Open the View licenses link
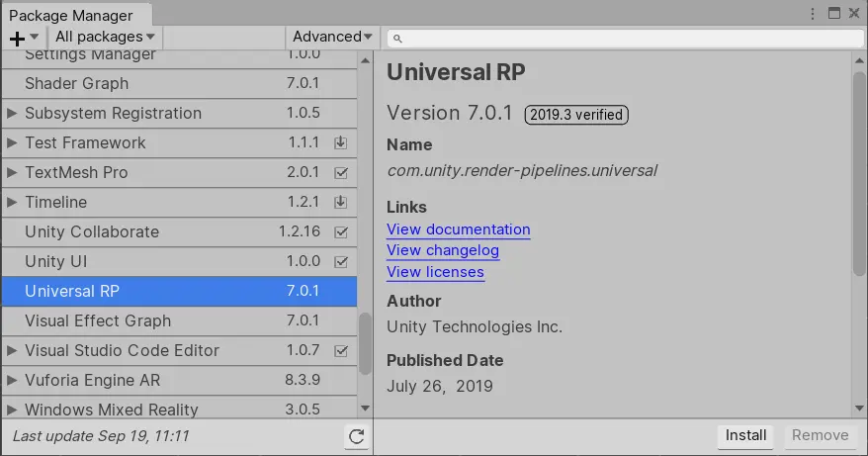 pyautogui.click(x=435, y=272)
